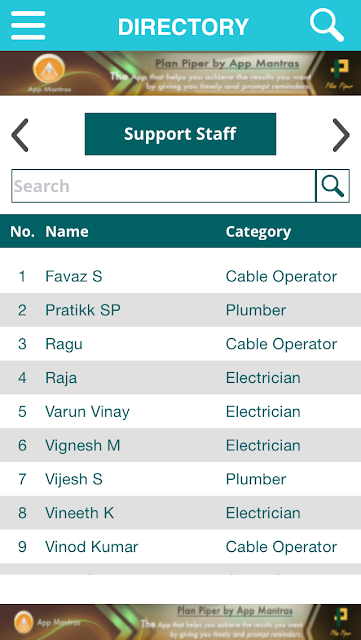361x640 pixels.
Task: Click the search button beside input field
Action: coord(333,186)
